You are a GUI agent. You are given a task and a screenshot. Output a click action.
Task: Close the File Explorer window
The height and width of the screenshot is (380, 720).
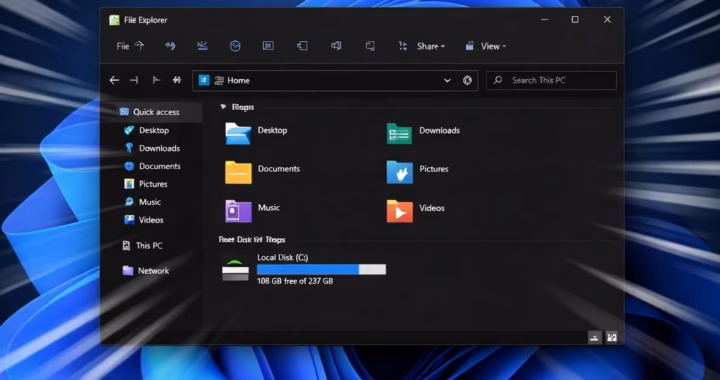pos(607,20)
